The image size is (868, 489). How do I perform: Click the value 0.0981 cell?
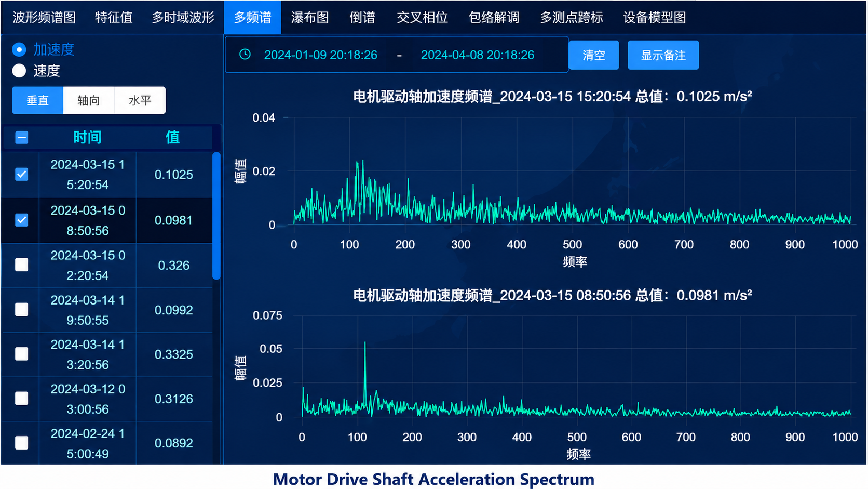(x=174, y=220)
